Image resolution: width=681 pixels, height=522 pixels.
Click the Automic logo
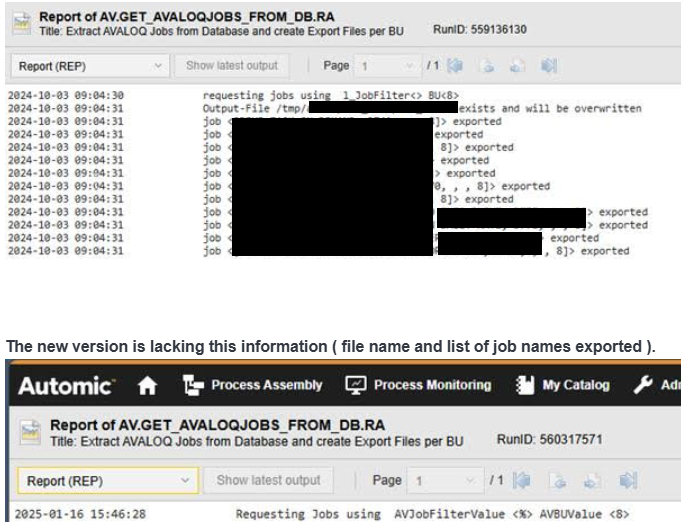[67, 386]
